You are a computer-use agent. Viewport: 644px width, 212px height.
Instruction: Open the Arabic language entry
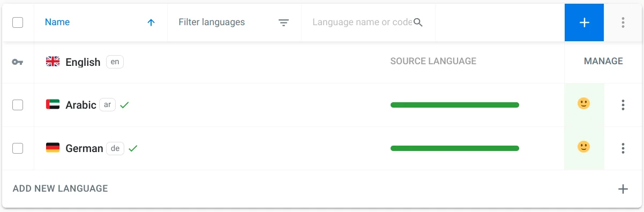(x=81, y=105)
